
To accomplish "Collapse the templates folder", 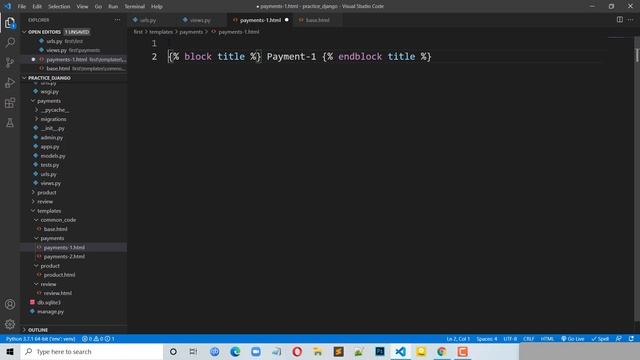I will [x=49, y=211].
